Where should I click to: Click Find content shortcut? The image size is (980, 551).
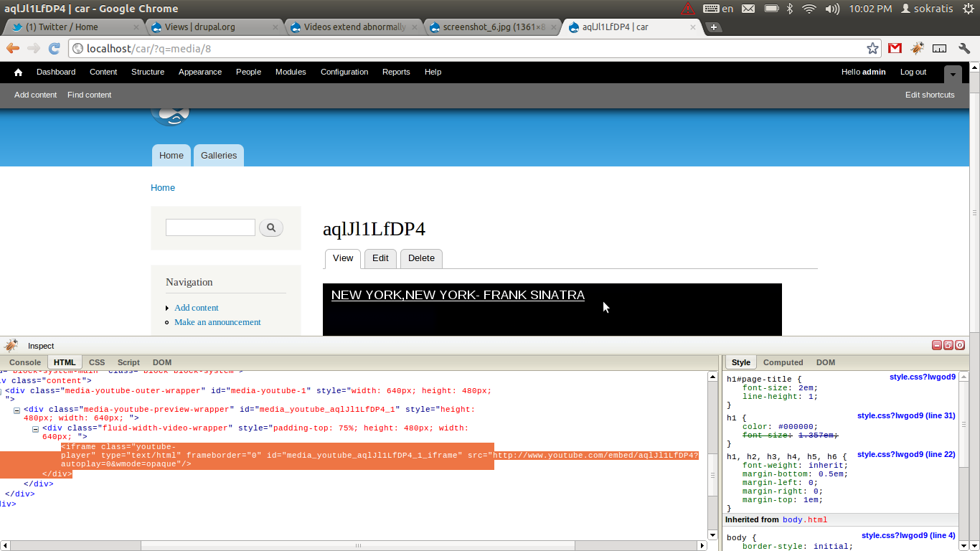(x=90, y=95)
